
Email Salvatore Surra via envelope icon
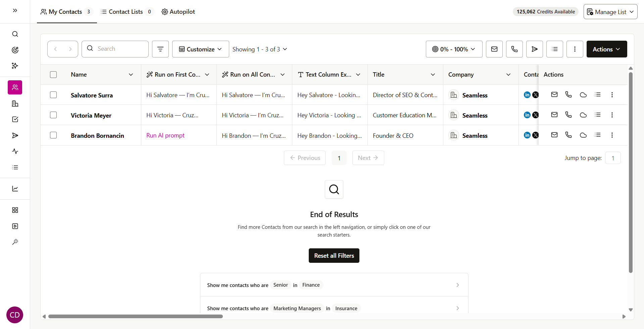click(x=554, y=95)
